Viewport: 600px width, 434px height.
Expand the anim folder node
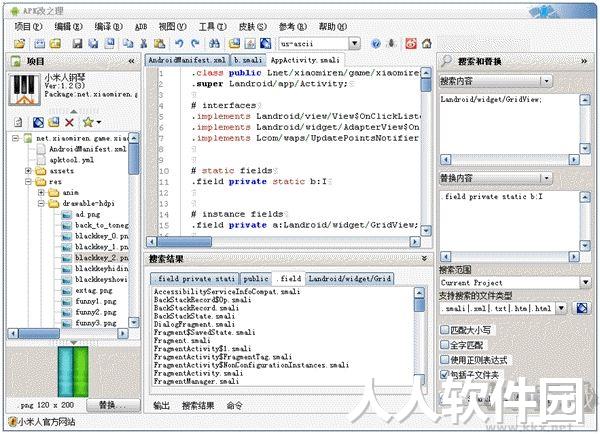[41, 193]
